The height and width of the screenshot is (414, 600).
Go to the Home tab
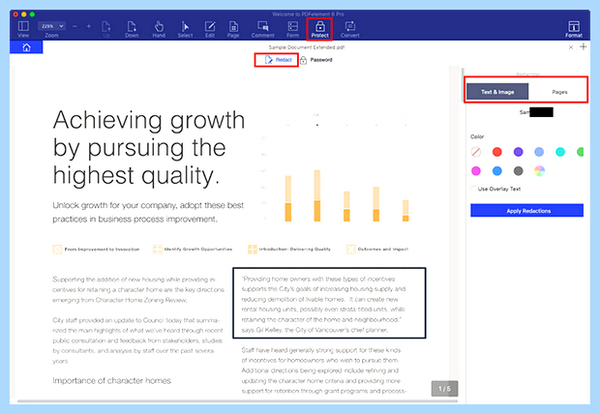tap(26, 47)
